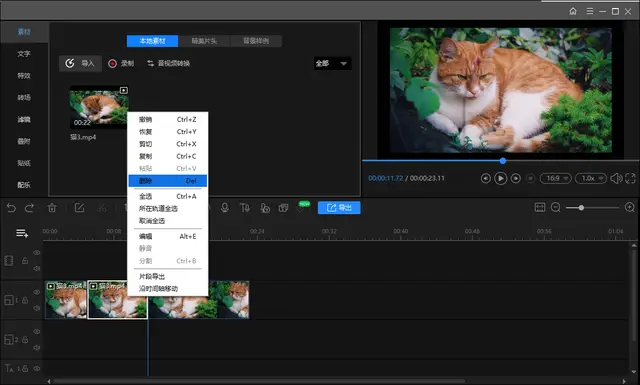Mute the film-strip track speaker

37,269
